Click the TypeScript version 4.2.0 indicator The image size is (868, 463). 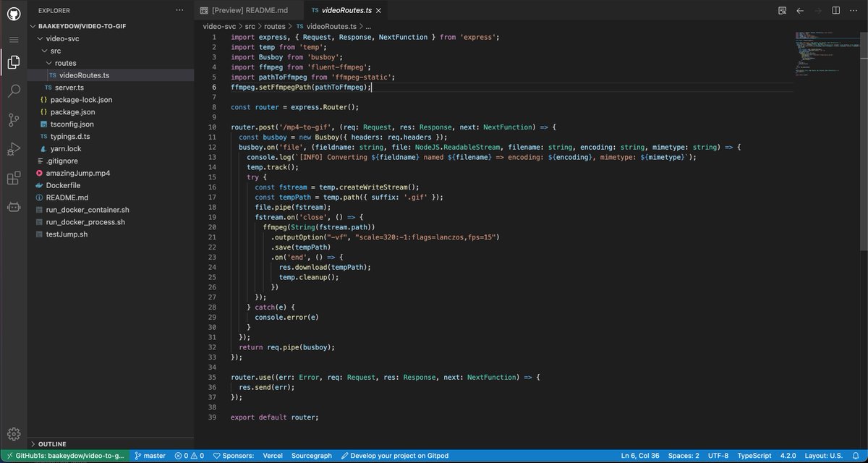pyautogui.click(x=789, y=456)
